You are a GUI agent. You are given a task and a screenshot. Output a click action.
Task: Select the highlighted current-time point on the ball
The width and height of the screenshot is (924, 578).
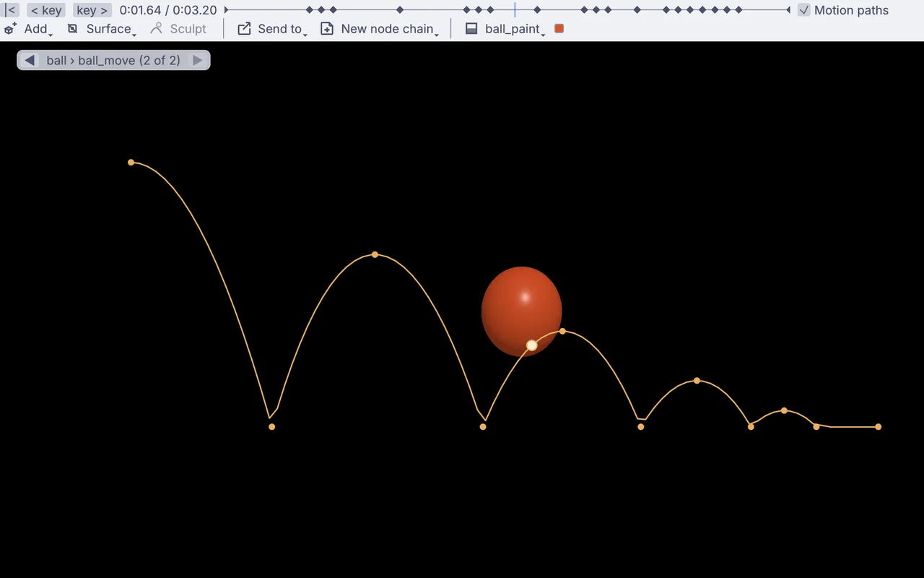[532, 345]
